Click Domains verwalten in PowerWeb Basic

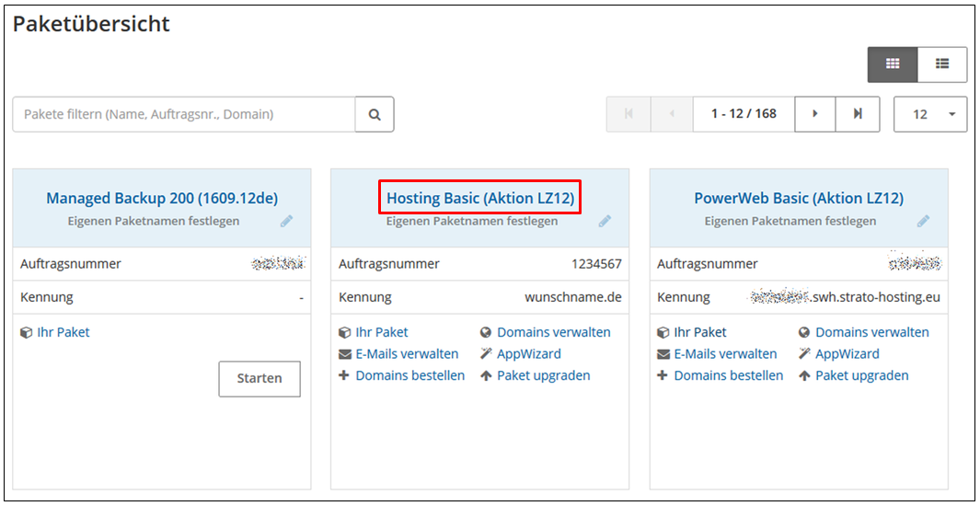click(871, 332)
